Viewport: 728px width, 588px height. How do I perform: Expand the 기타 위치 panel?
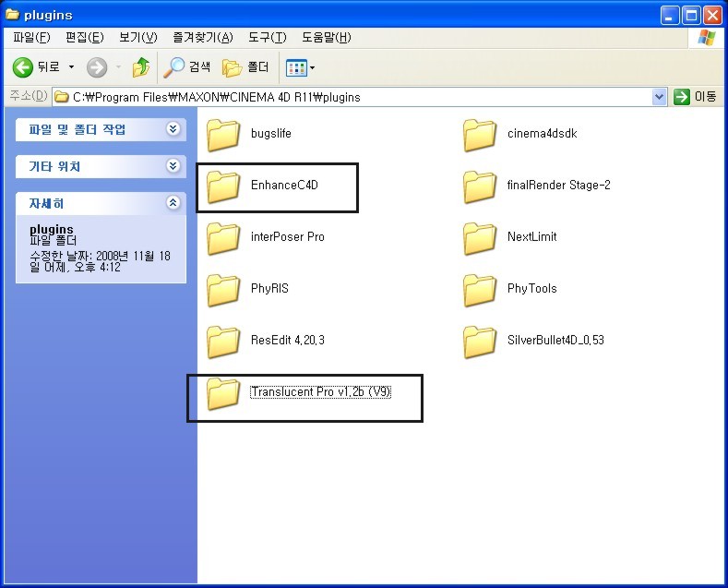[173, 166]
